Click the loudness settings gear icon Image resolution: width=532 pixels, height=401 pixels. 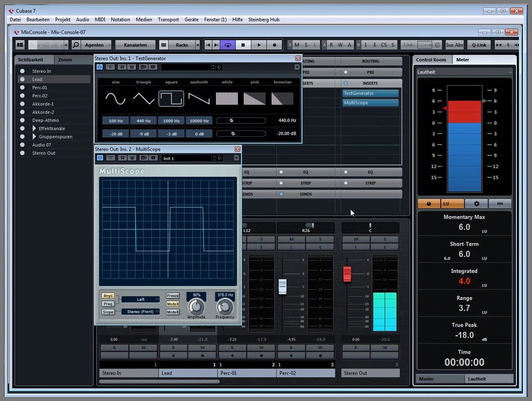click(476, 204)
